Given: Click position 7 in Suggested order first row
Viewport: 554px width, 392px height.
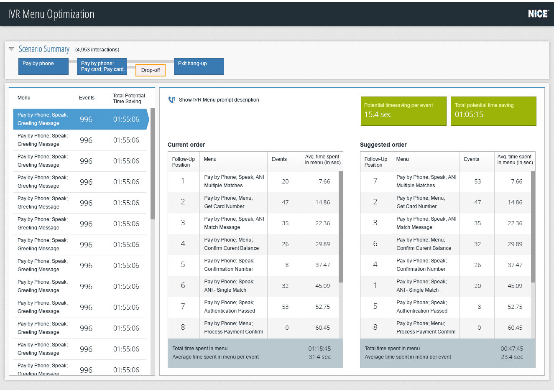Looking at the screenshot, I should tap(375, 181).
